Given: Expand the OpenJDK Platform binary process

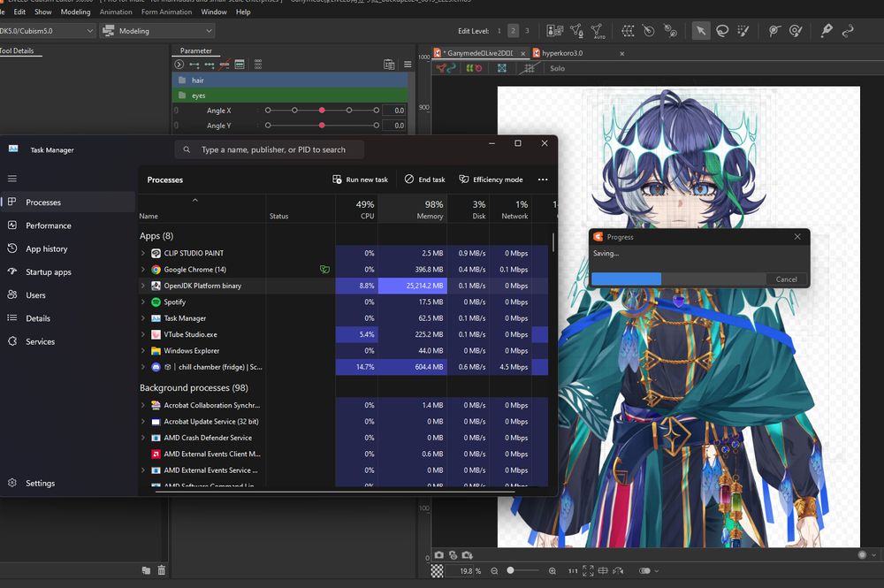Looking at the screenshot, I should pos(143,286).
